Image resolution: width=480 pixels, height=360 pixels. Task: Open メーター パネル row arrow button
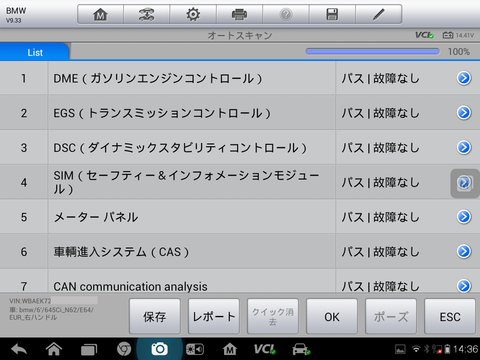[x=464, y=217]
